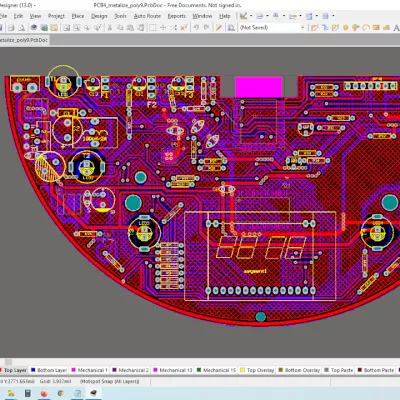Switch to the Bottom Layer tab

point(49,370)
